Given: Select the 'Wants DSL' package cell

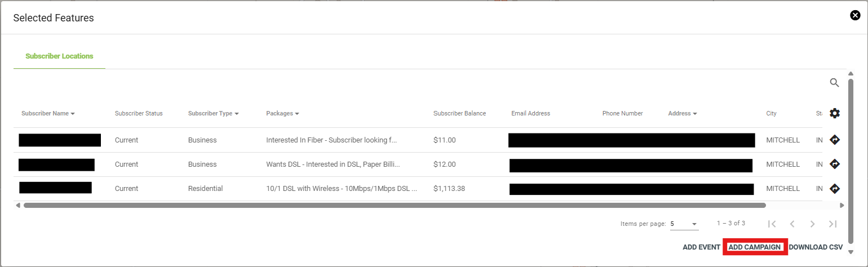Looking at the screenshot, I should [x=333, y=164].
